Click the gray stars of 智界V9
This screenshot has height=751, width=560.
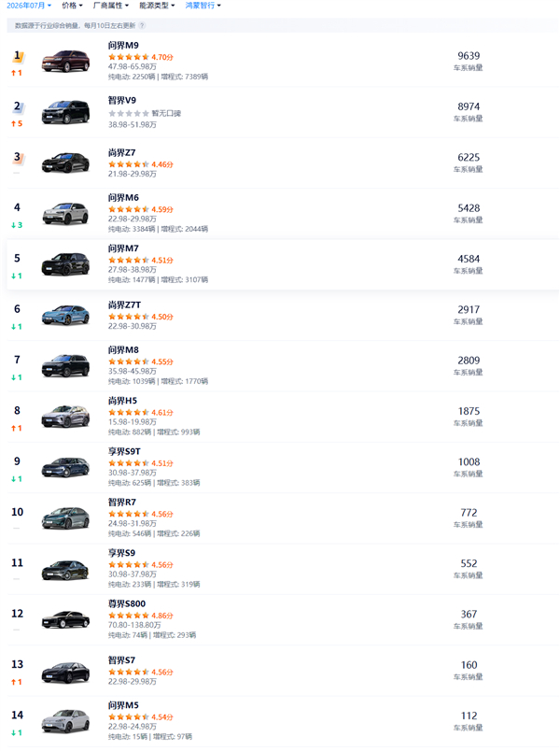[x=129, y=114]
